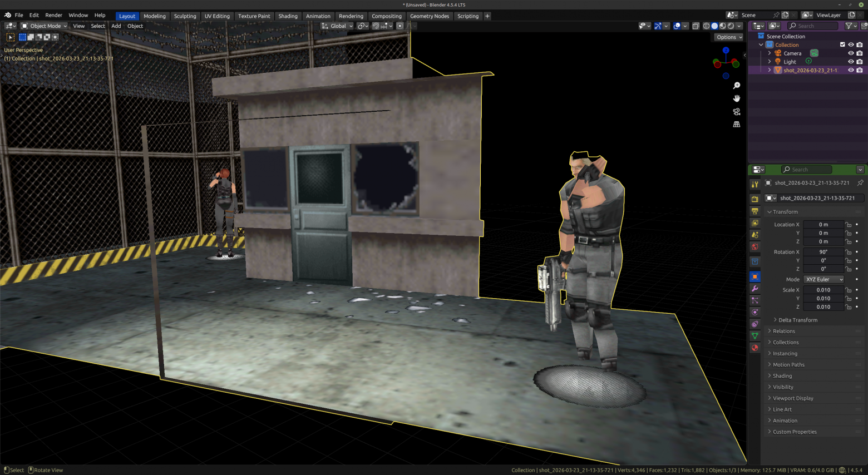
Task: Enable wireframe viewport shading
Action: click(x=707, y=26)
